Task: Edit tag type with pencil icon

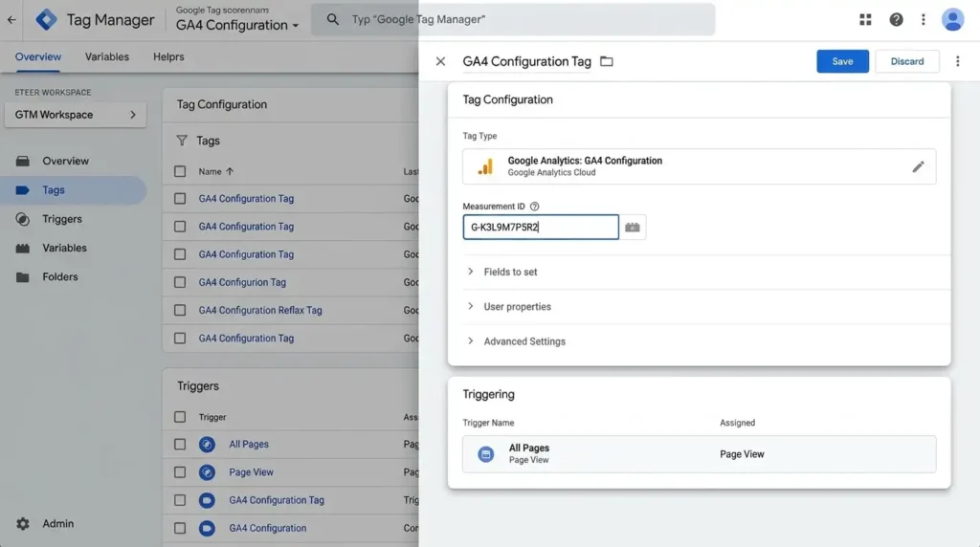Action: 918,166
